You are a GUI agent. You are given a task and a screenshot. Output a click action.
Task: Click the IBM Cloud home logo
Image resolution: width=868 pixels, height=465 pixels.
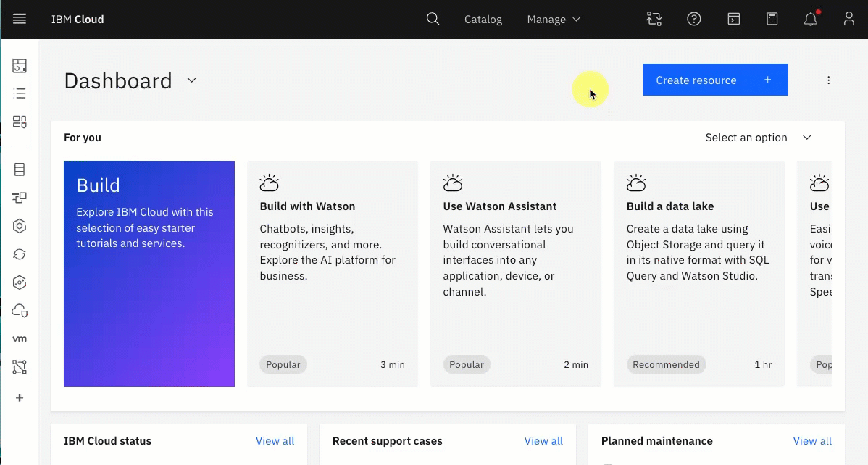pyautogui.click(x=78, y=20)
